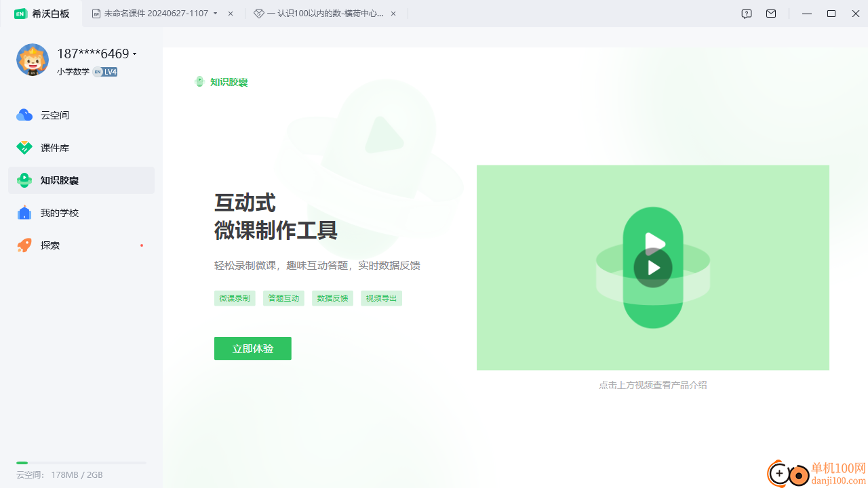Switch to 认识100以内的数 tab

(x=326, y=14)
